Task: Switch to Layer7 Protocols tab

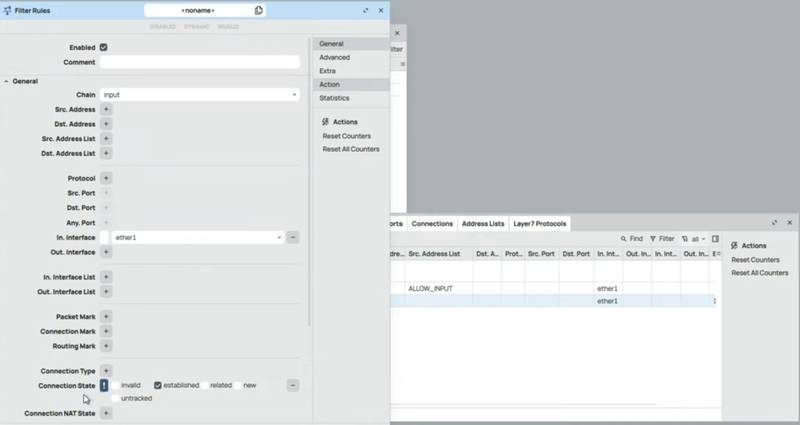Action: coord(540,223)
